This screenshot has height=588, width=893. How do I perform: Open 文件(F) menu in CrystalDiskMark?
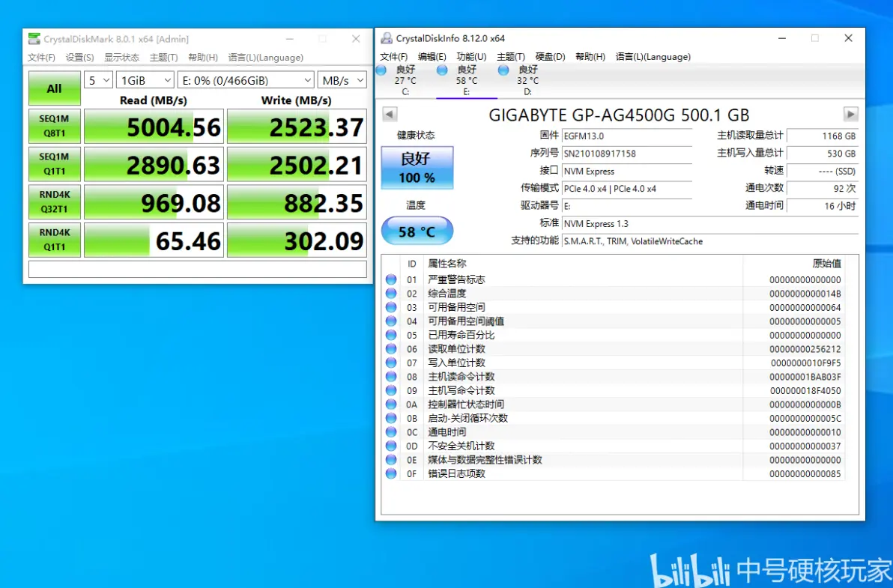pos(41,58)
